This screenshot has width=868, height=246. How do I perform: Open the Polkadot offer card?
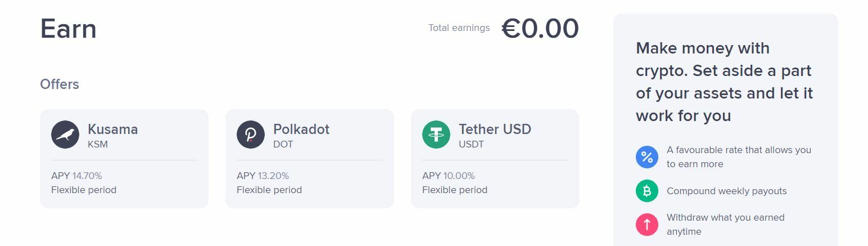click(x=310, y=159)
